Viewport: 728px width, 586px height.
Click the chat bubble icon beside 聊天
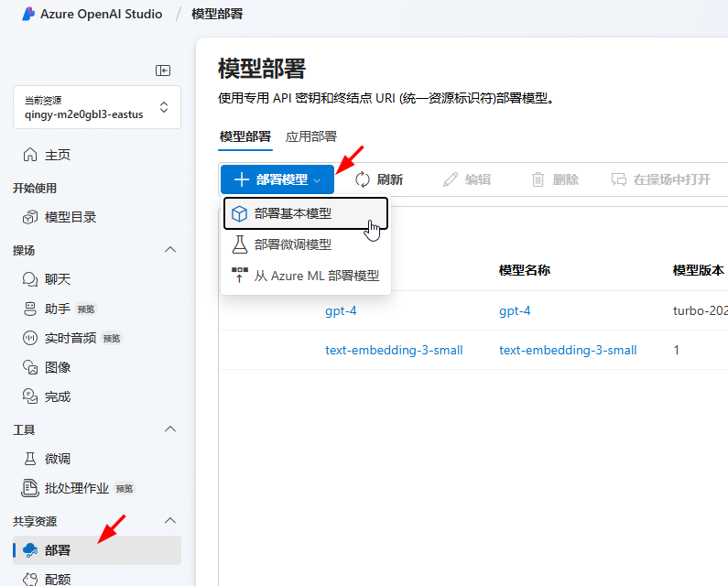pos(30,279)
